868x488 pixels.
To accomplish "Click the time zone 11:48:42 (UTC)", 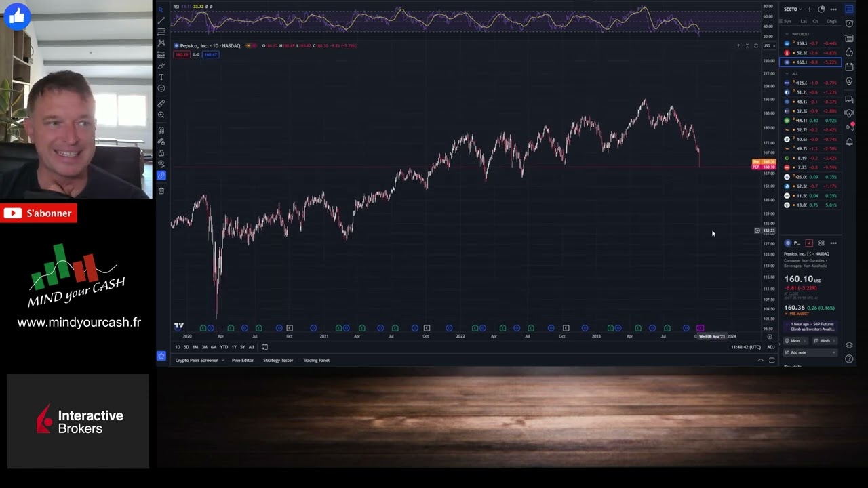I will (746, 347).
